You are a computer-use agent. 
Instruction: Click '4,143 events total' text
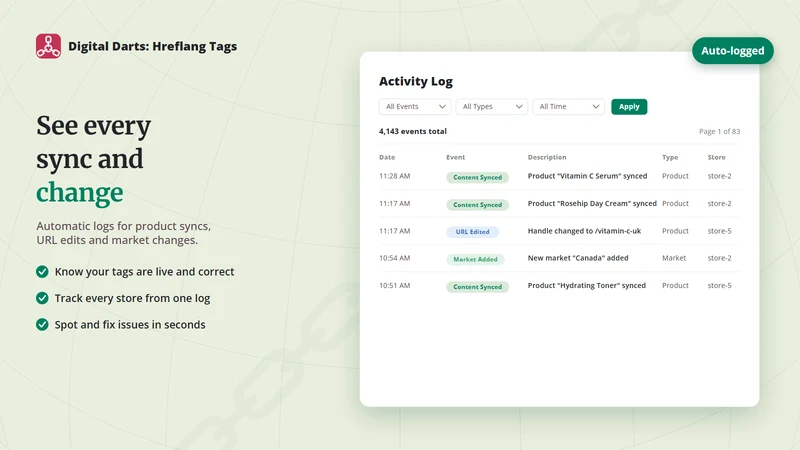point(413,131)
